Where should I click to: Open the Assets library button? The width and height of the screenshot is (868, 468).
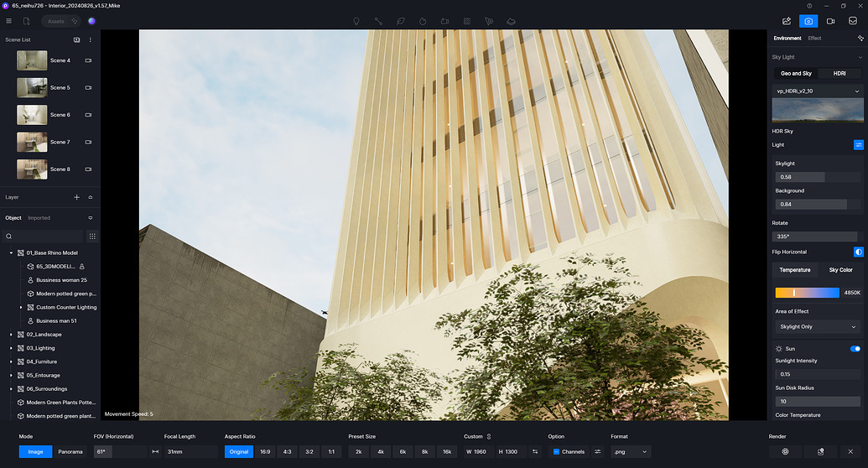[x=61, y=21]
